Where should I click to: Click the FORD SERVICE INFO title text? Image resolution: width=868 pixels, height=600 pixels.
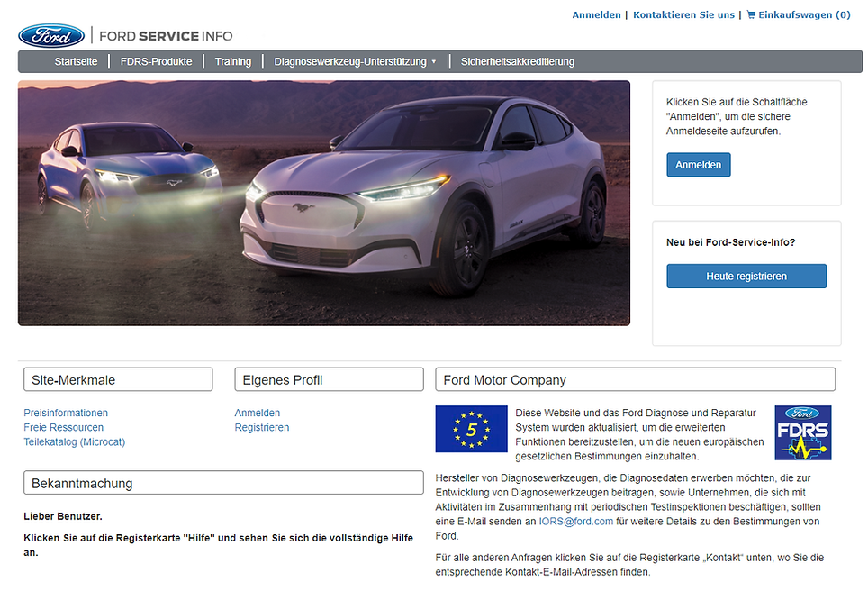tap(166, 36)
